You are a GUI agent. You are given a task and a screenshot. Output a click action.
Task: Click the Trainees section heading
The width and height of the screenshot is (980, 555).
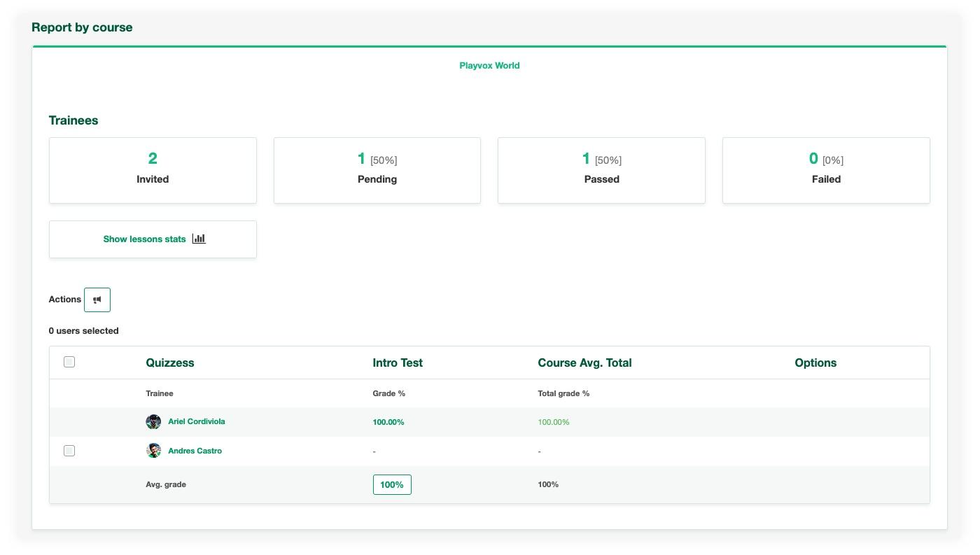tap(73, 120)
